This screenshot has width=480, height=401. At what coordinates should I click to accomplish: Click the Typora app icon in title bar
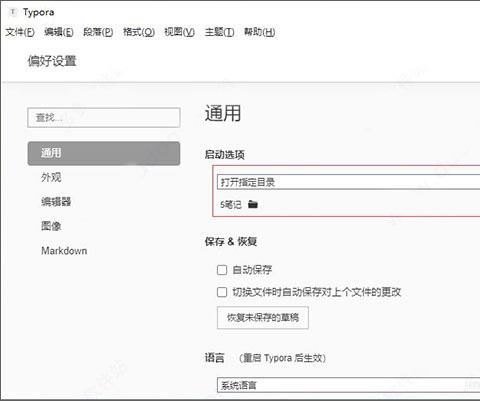(13, 12)
